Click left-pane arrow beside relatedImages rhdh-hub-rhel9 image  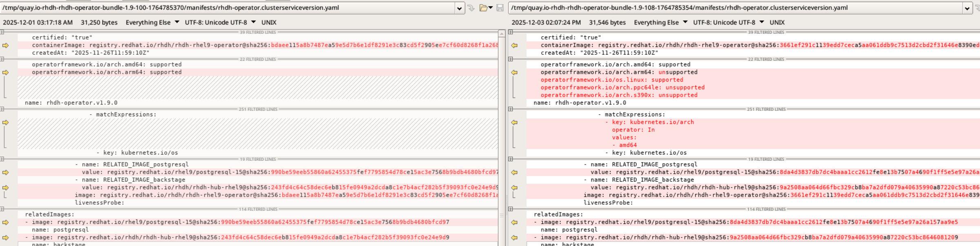tap(5, 237)
